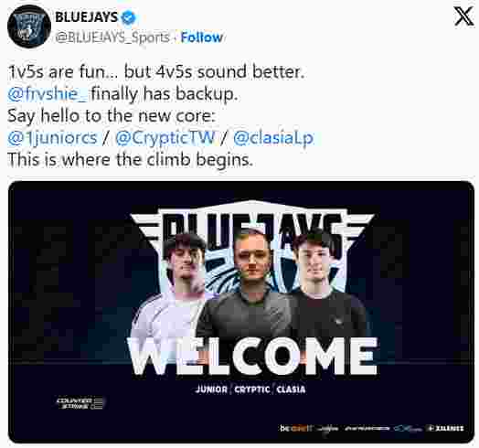Image resolution: width=479 pixels, height=448 pixels.
Task: Open the @clasiaLp mention
Action: tap(273, 138)
